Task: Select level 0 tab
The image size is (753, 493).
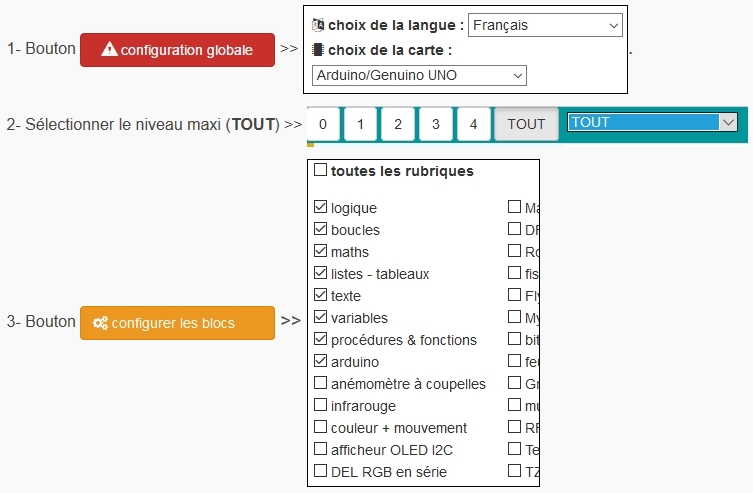Action: tap(323, 124)
